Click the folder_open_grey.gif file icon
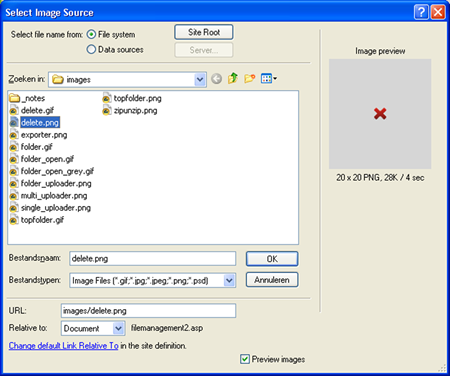The height and width of the screenshot is (376, 450). (14, 171)
